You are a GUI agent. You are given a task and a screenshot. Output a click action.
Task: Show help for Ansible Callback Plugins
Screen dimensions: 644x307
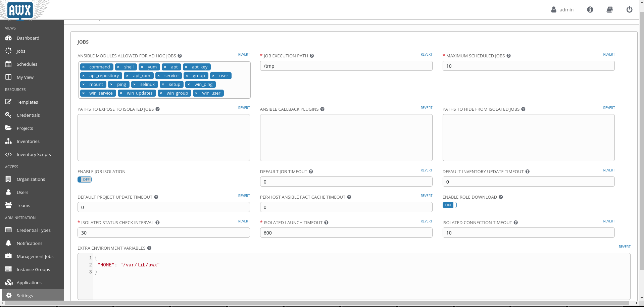(322, 109)
